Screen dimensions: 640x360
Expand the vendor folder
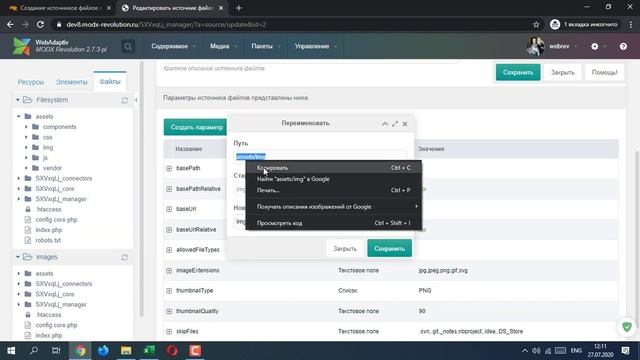coord(26,168)
